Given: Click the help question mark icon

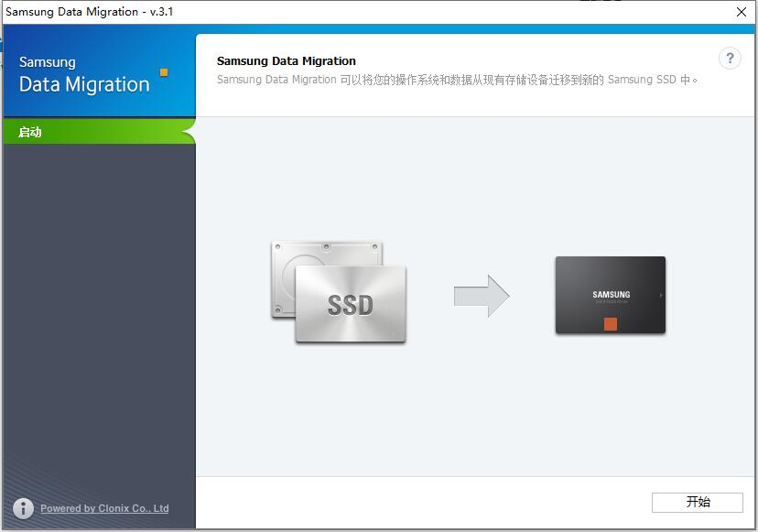Looking at the screenshot, I should (730, 59).
